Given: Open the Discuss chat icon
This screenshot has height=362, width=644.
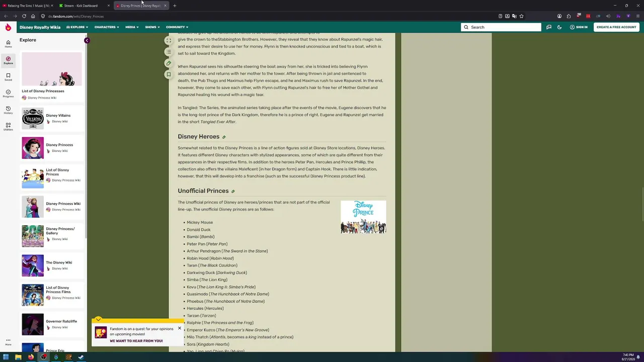Looking at the screenshot, I should click(549, 27).
